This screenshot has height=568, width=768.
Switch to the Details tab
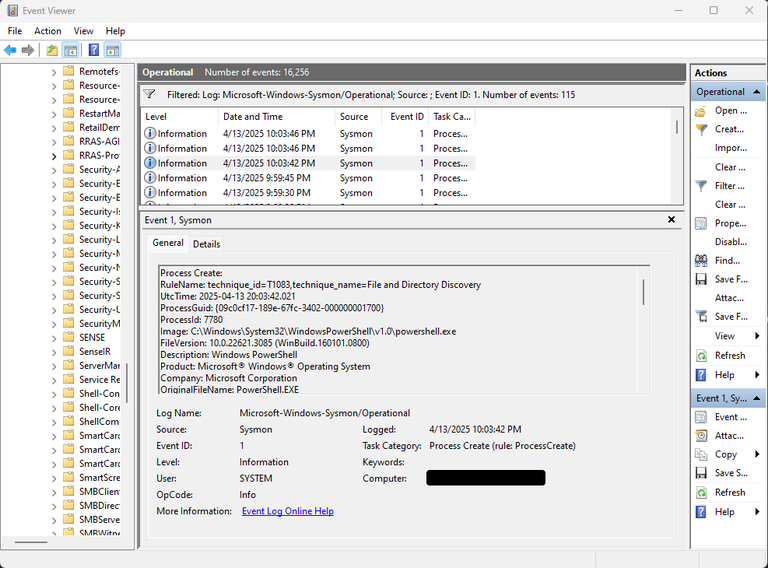pyautogui.click(x=206, y=244)
